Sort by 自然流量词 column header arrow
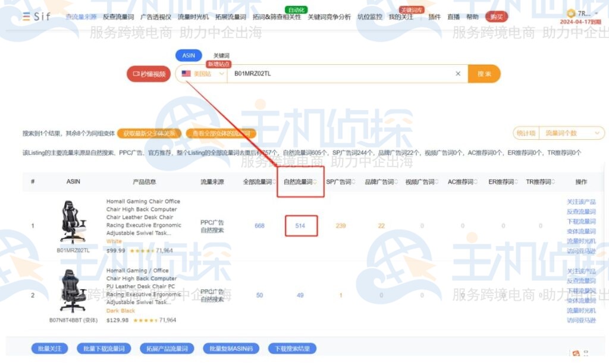The image size is (609, 364). [x=315, y=182]
